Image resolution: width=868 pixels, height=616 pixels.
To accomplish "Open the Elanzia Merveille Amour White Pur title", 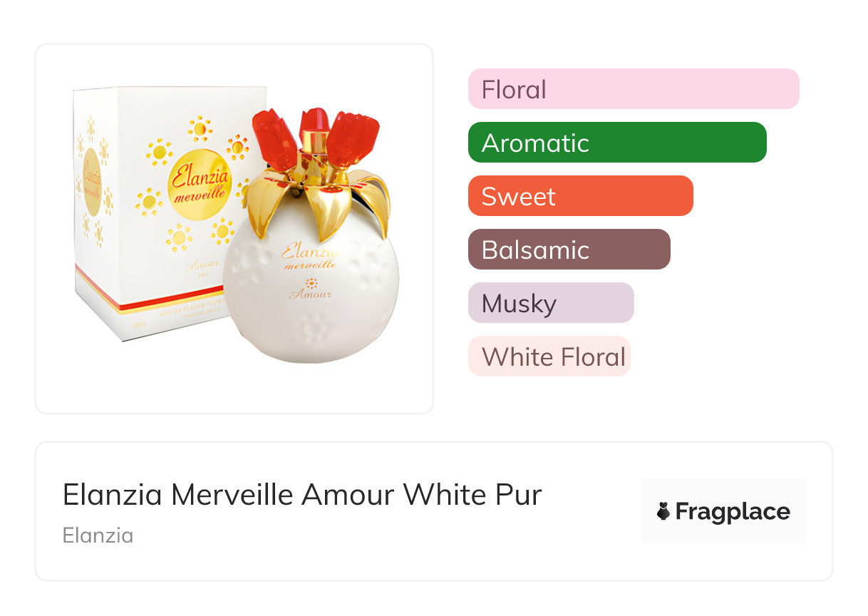I will click(x=302, y=494).
